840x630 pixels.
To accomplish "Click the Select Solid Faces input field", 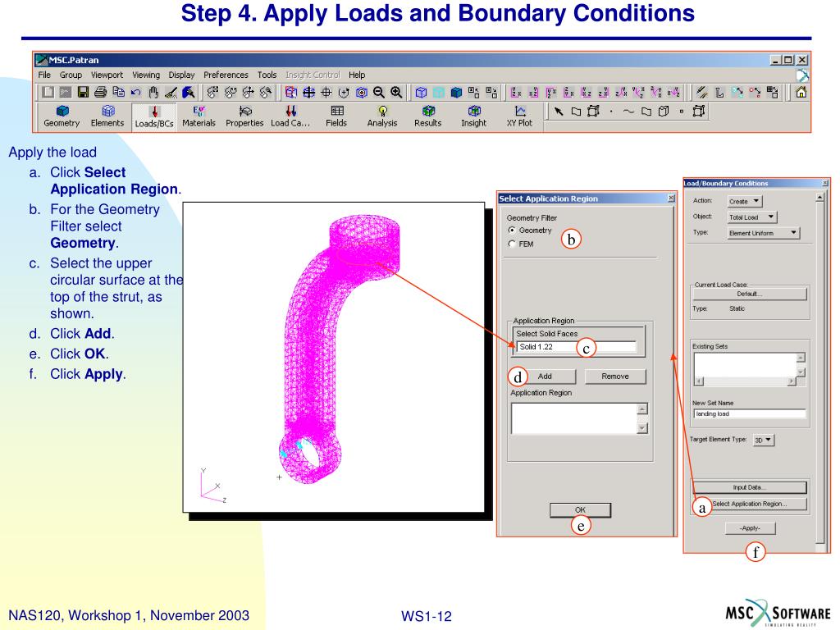I will click(x=577, y=347).
